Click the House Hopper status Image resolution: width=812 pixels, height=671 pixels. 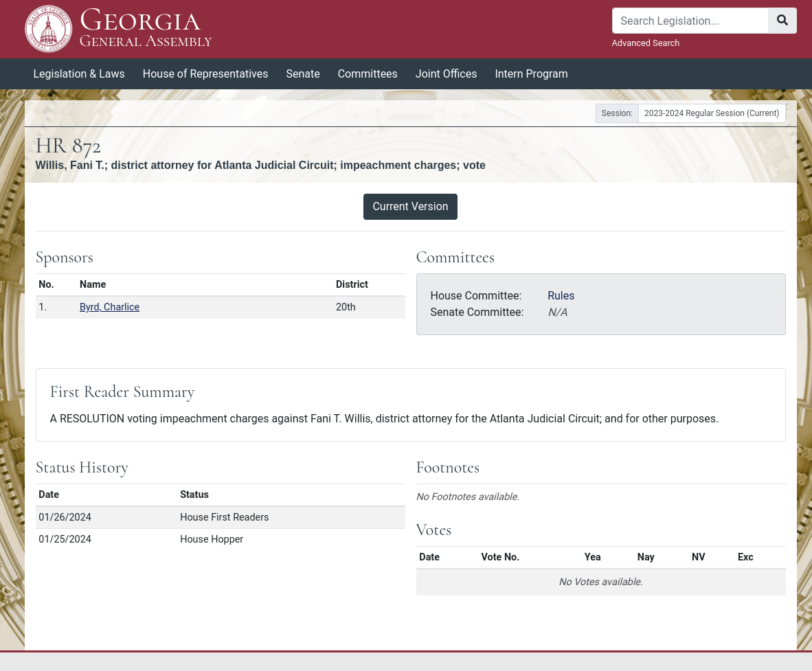[212, 539]
